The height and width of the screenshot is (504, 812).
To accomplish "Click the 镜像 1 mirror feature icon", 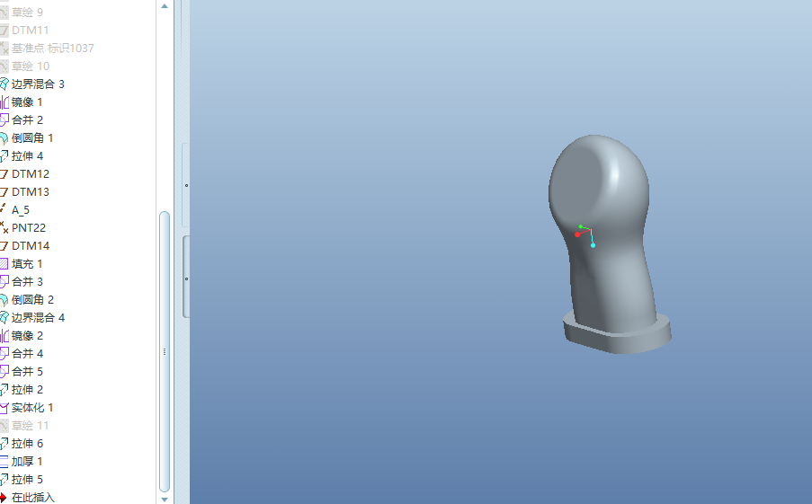I will (4, 102).
